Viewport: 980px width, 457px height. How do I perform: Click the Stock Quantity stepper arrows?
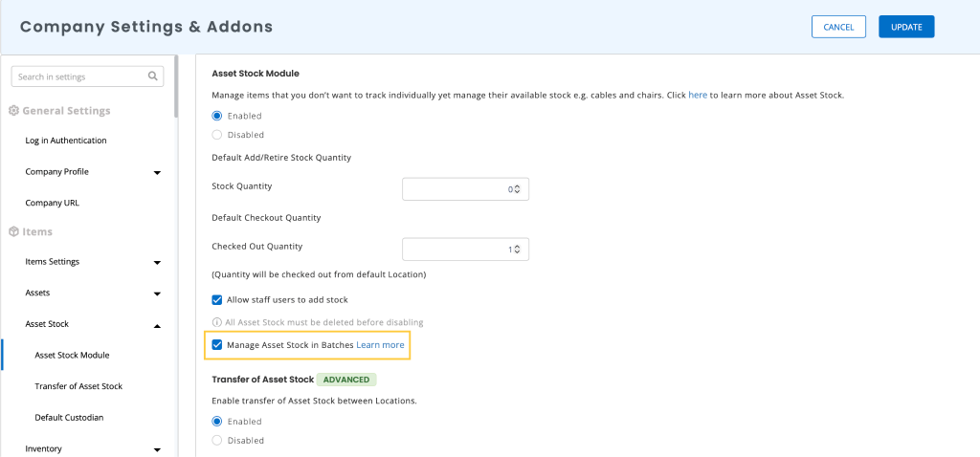coord(518,189)
